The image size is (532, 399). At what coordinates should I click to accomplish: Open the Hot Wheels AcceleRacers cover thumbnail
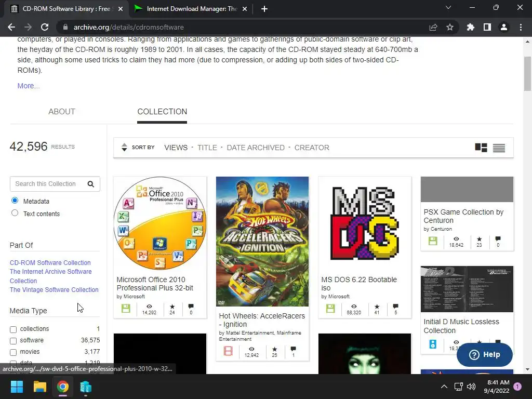(262, 241)
